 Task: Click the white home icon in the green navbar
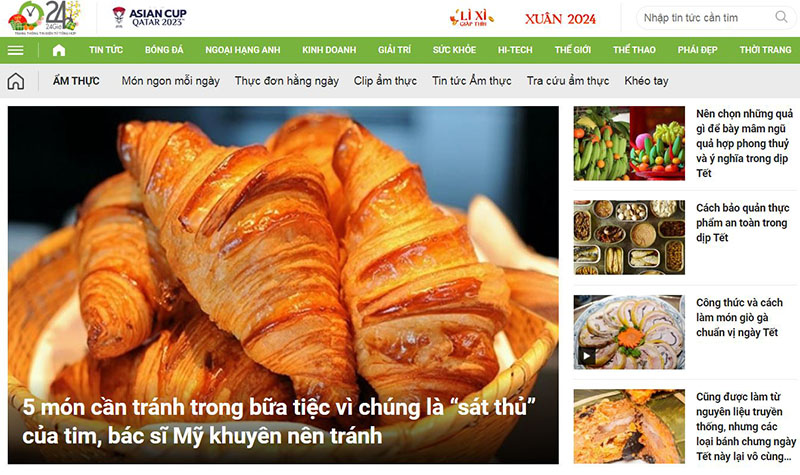(59, 50)
